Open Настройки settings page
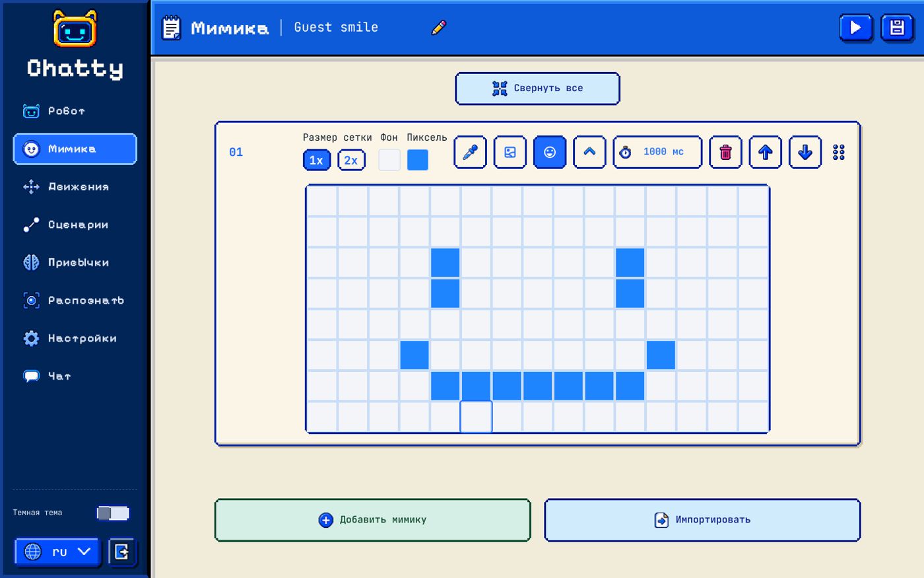This screenshot has height=578, width=924. tap(75, 338)
